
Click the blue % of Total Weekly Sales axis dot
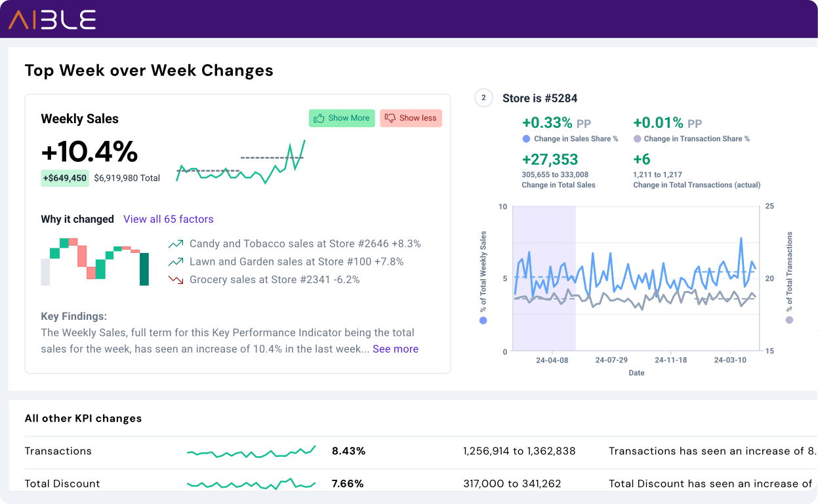[483, 320]
